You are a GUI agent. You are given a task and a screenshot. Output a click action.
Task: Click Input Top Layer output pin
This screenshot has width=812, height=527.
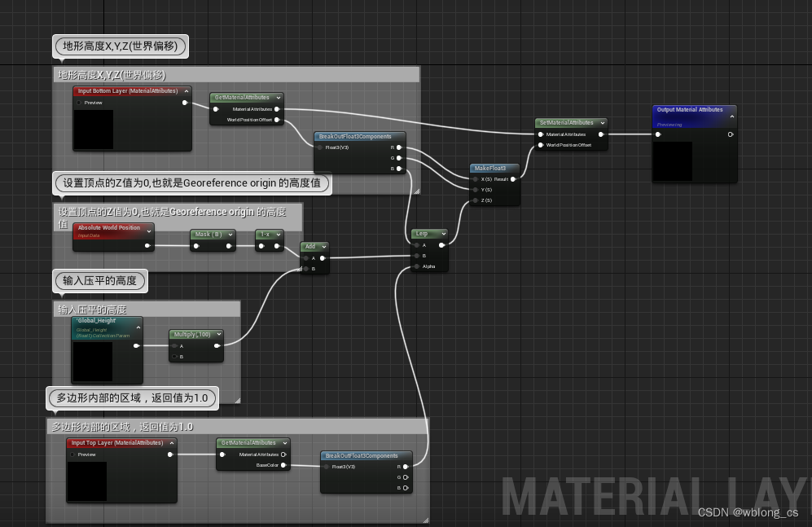pyautogui.click(x=170, y=455)
